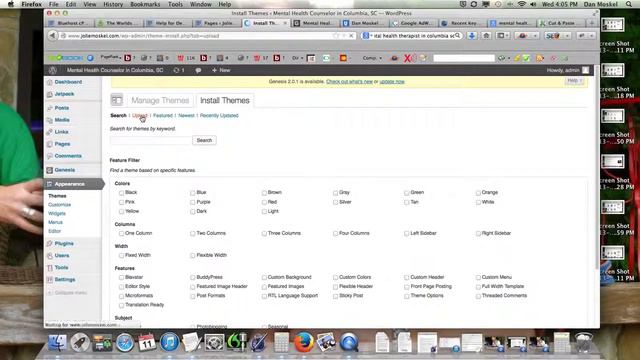Open Calendar from the Dock
The image size is (640, 360).
pos(147,342)
